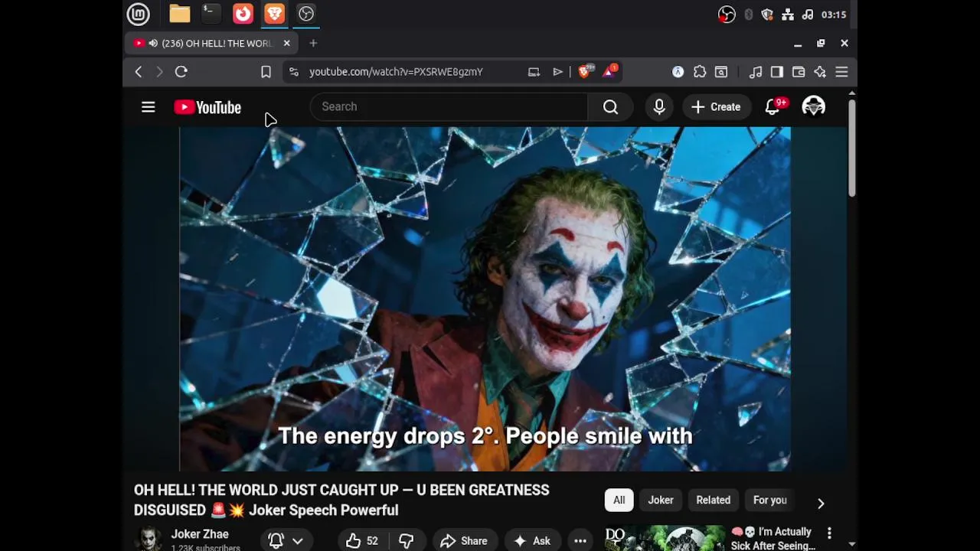
Task: Open the Brave browser taskbar icon
Action: pyautogui.click(x=274, y=14)
